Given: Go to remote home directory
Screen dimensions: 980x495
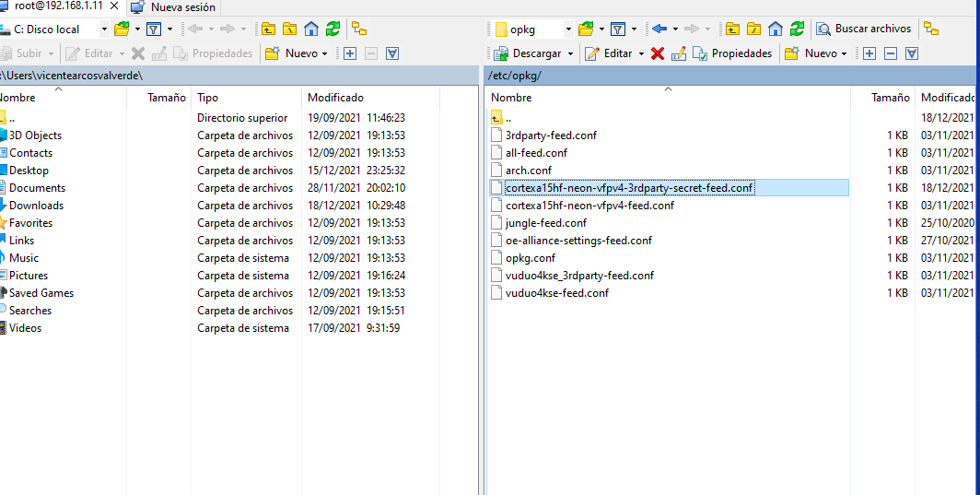Looking at the screenshot, I should [x=776, y=29].
